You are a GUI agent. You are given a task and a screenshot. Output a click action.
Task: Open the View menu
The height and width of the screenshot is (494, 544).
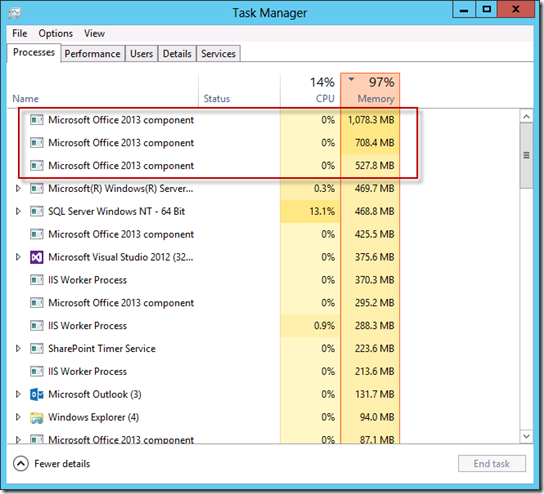[x=94, y=34]
